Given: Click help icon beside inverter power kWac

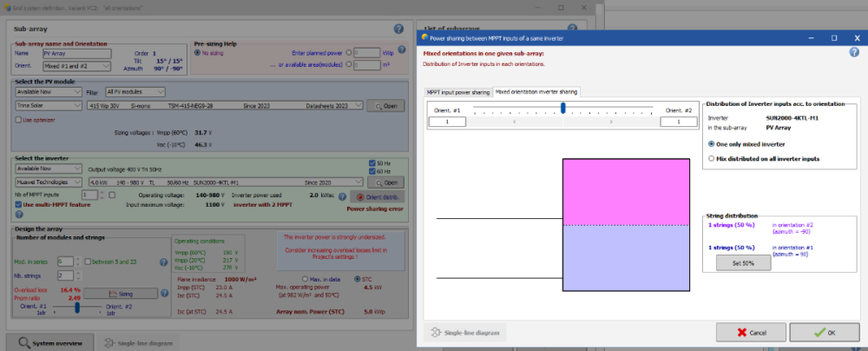Looking at the screenshot, I should click(343, 197).
